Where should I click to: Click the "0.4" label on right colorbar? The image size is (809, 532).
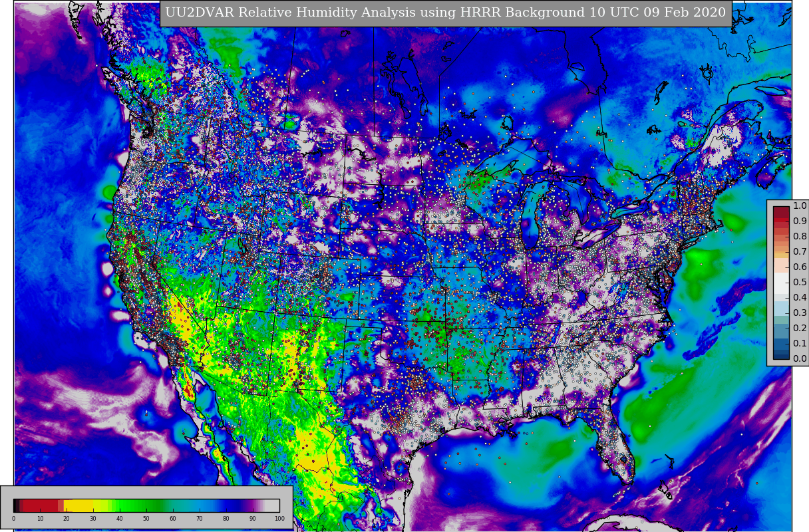tap(800, 297)
